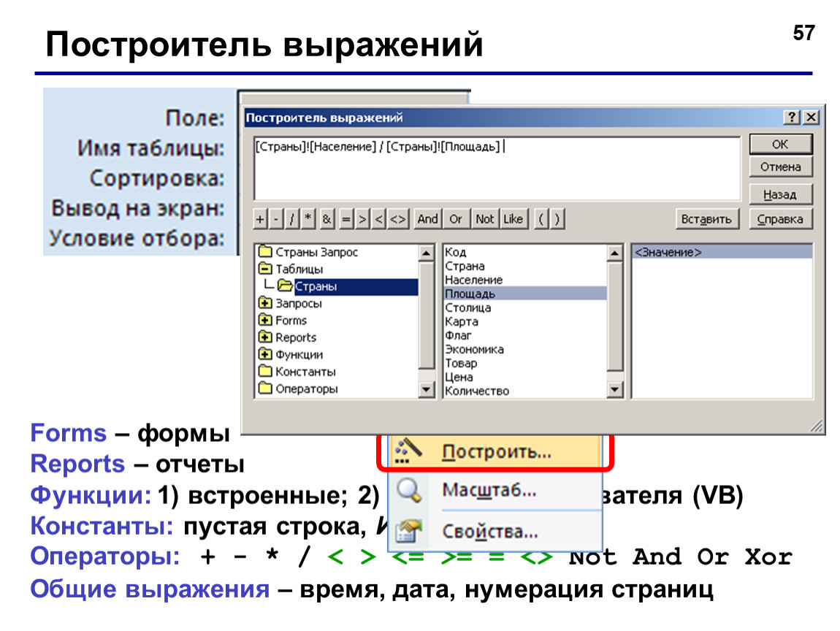Click folder tree scrollbar down arrow
This screenshot has width=840, height=631.
[427, 389]
